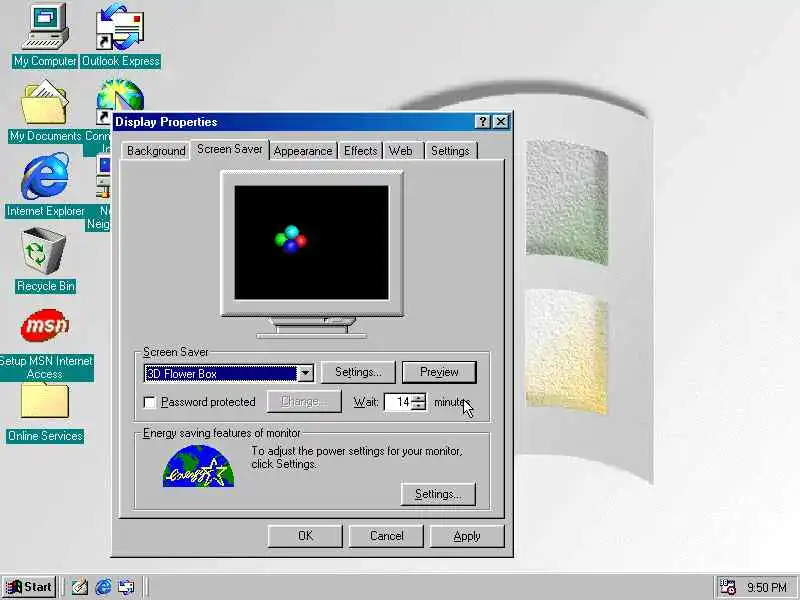Cancel the Display Properties dialog
This screenshot has height=600, width=800.
click(386, 536)
